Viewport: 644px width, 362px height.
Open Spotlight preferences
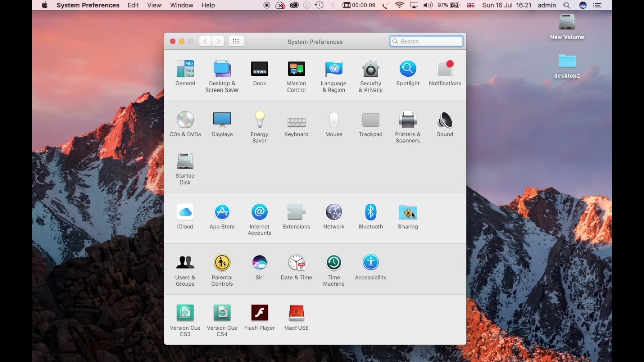tap(408, 73)
